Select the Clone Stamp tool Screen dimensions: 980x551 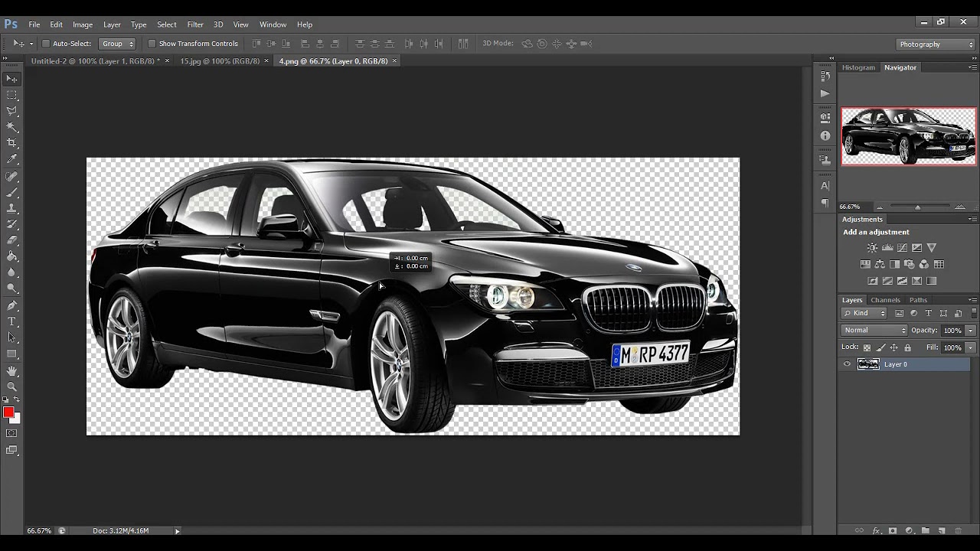pyautogui.click(x=12, y=208)
